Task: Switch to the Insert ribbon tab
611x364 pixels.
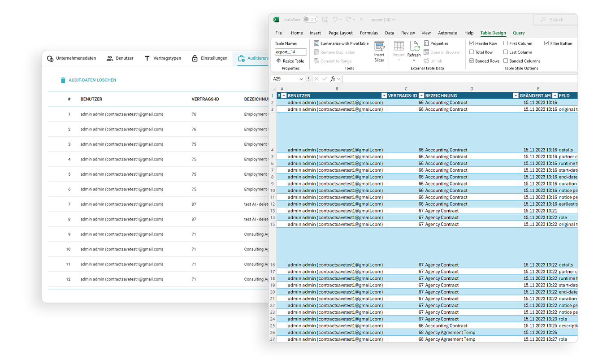Action: point(315,33)
